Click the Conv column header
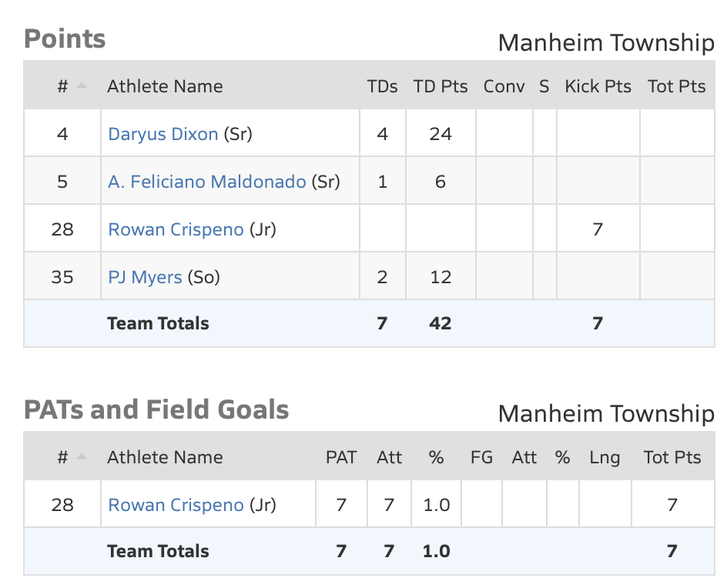727x588 pixels. point(504,86)
